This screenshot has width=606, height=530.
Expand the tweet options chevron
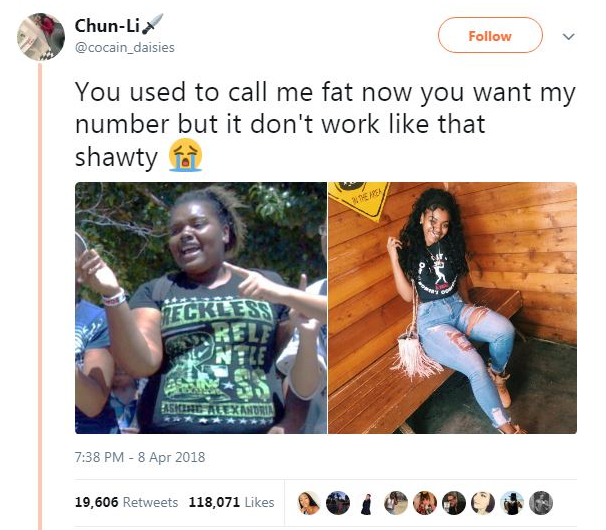tap(568, 37)
